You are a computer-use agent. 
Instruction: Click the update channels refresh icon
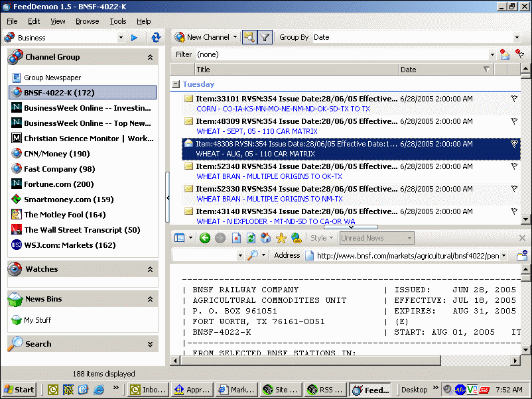156,38
